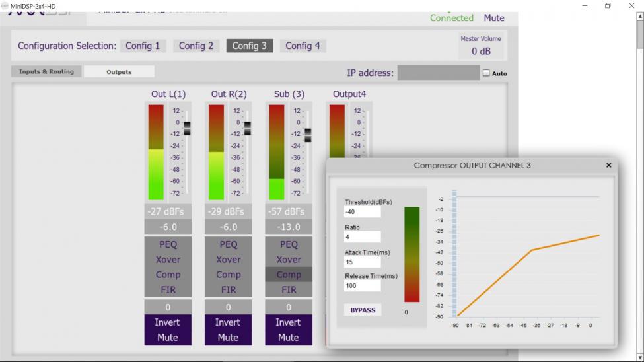Mute the Out L(1) channel
Screen dimensions: 644x362
click(x=168, y=338)
